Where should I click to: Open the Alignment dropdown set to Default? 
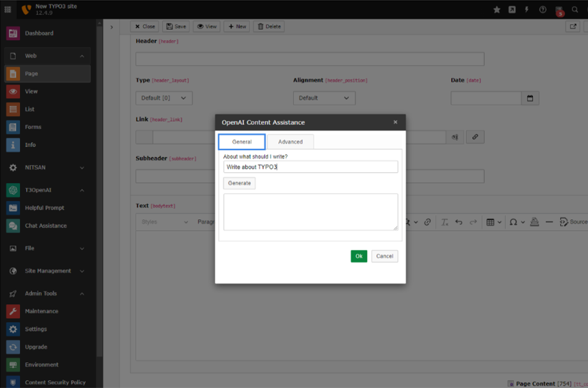[324, 98]
